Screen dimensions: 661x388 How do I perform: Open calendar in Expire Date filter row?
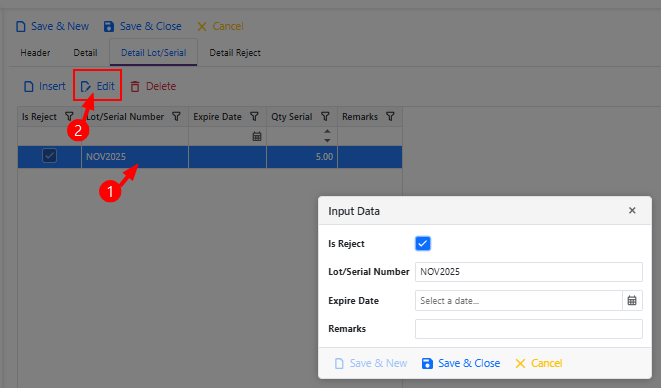[x=257, y=136]
